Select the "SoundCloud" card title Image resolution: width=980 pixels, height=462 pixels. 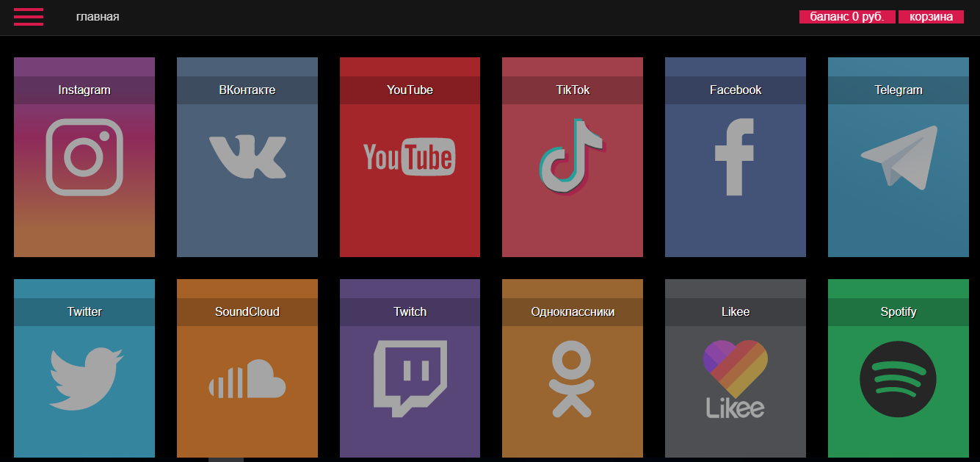(247, 312)
